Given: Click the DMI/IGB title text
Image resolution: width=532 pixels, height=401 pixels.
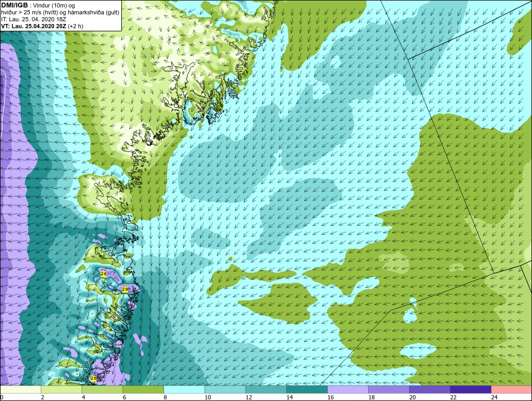Looking at the screenshot, I should [14, 5].
